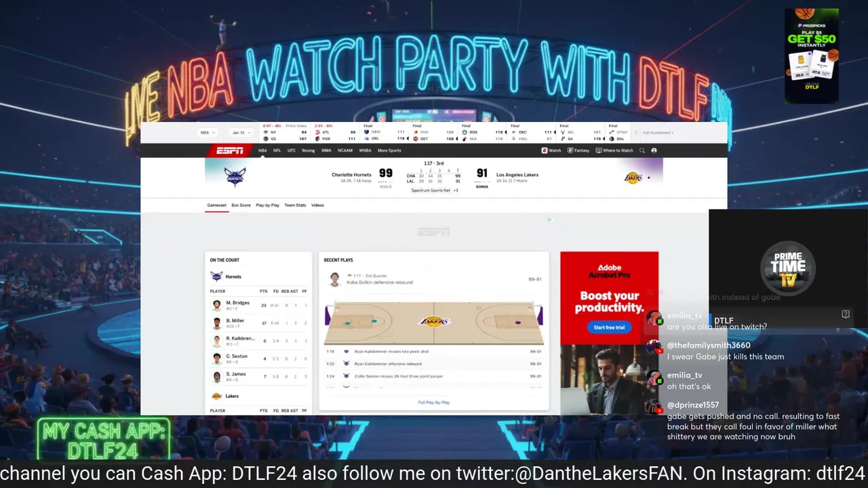
Task: Click B. Miller player headshot
Action: click(x=216, y=323)
